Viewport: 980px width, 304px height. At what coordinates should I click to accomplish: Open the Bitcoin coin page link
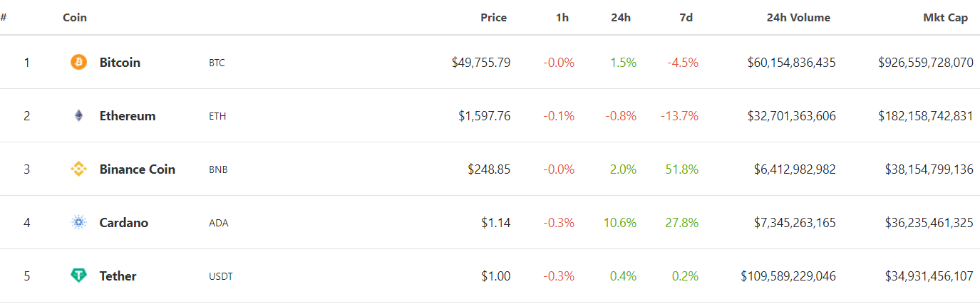120,63
